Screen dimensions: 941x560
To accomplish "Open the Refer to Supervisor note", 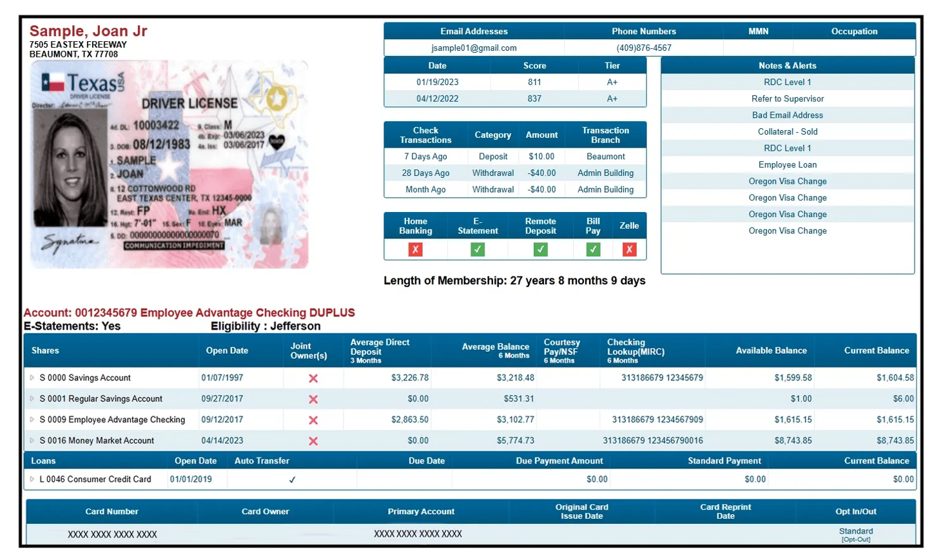I will click(x=788, y=99).
